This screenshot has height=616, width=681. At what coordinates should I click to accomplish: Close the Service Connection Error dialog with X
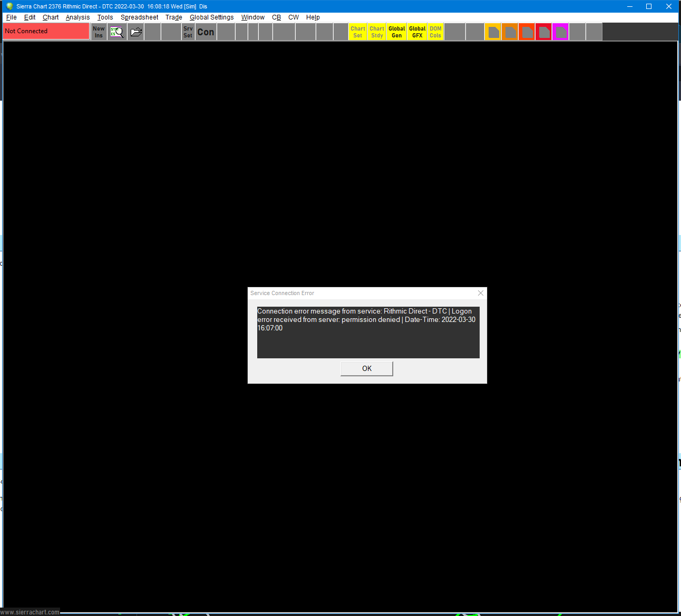tap(480, 293)
